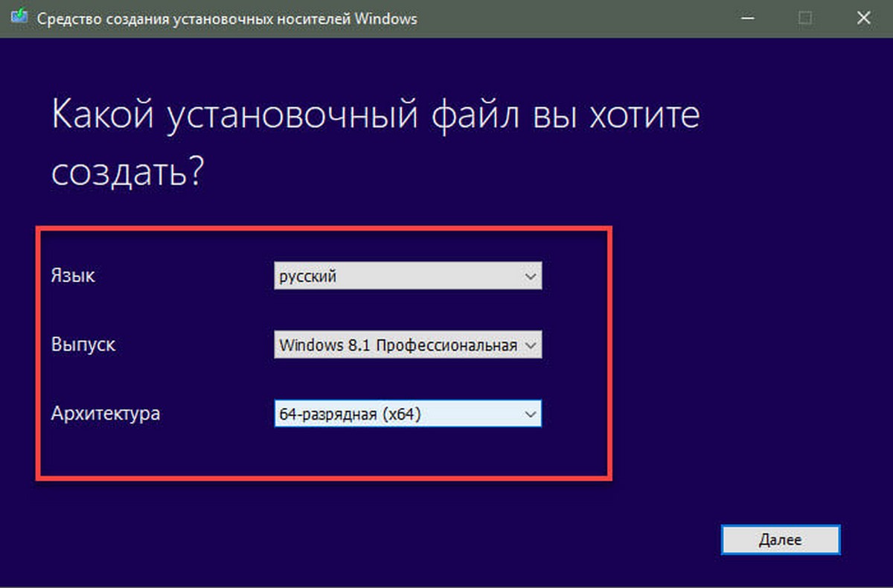893x588 pixels.
Task: Click the media creation tool title icon
Action: [x=19, y=18]
